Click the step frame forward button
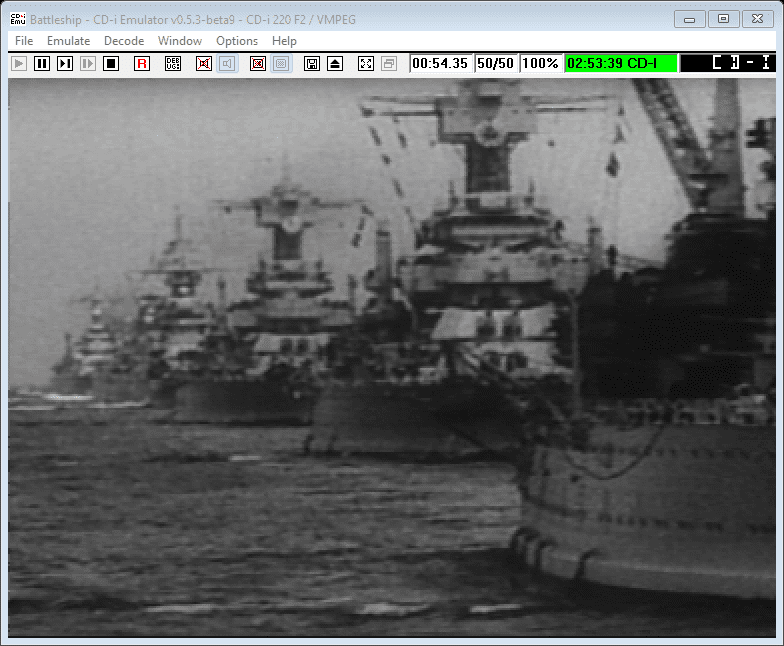This screenshot has width=784, height=646. click(65, 63)
